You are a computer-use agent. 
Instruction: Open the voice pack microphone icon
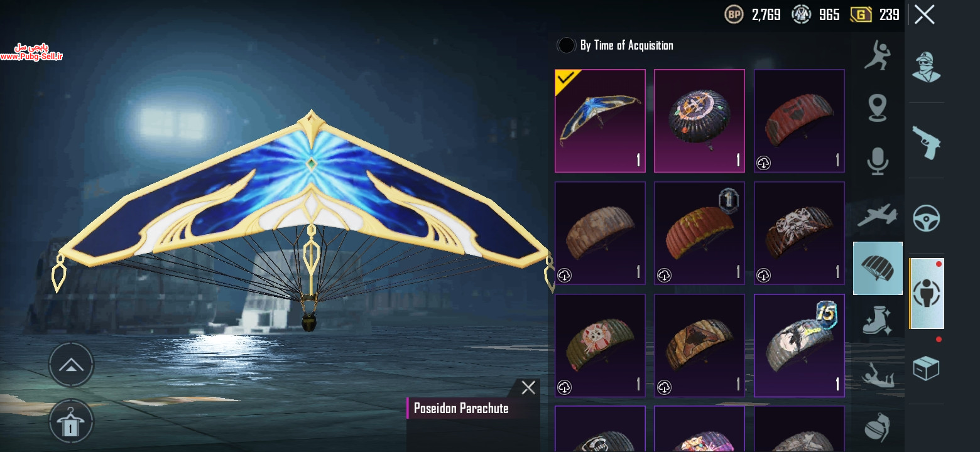click(x=878, y=161)
